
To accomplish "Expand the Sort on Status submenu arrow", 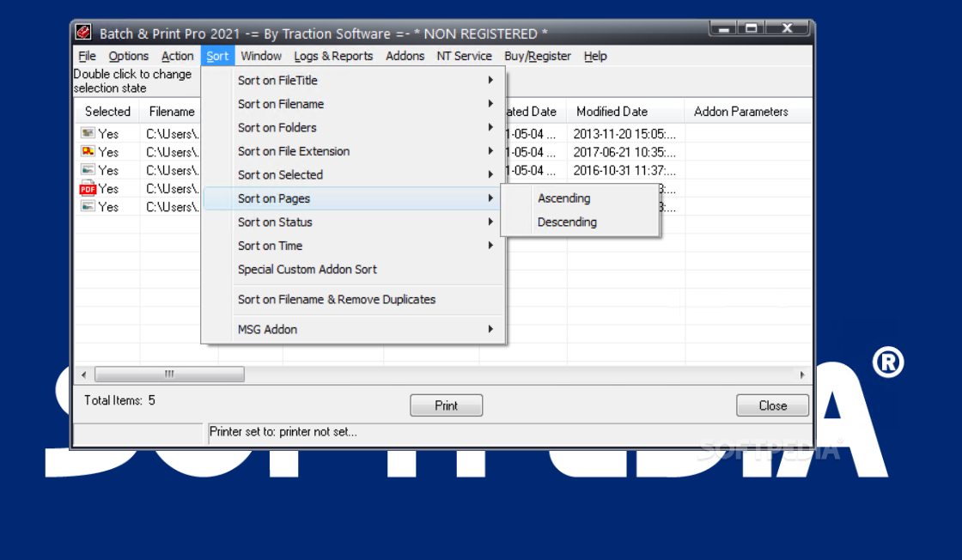I will pyautogui.click(x=490, y=222).
